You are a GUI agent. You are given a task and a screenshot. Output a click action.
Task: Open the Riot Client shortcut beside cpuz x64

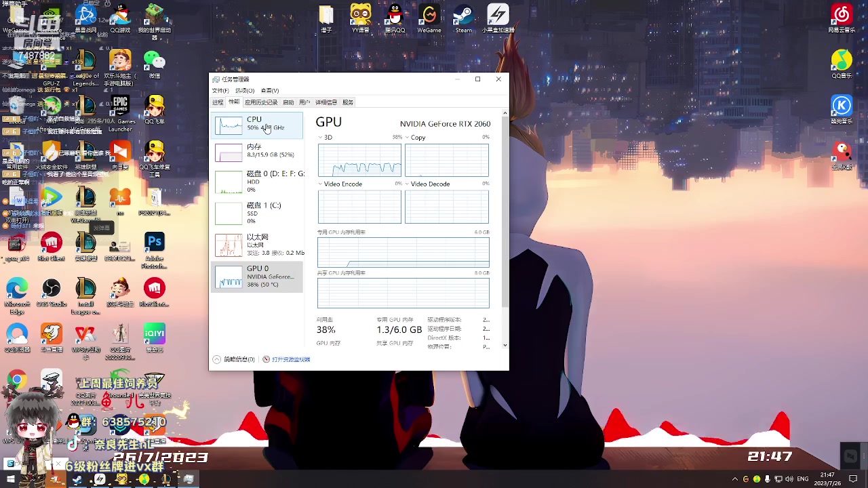(x=52, y=247)
